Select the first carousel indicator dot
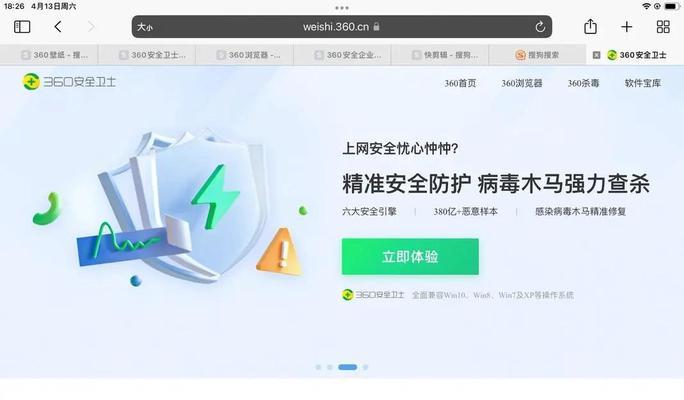The width and height of the screenshot is (684, 400). [x=318, y=367]
